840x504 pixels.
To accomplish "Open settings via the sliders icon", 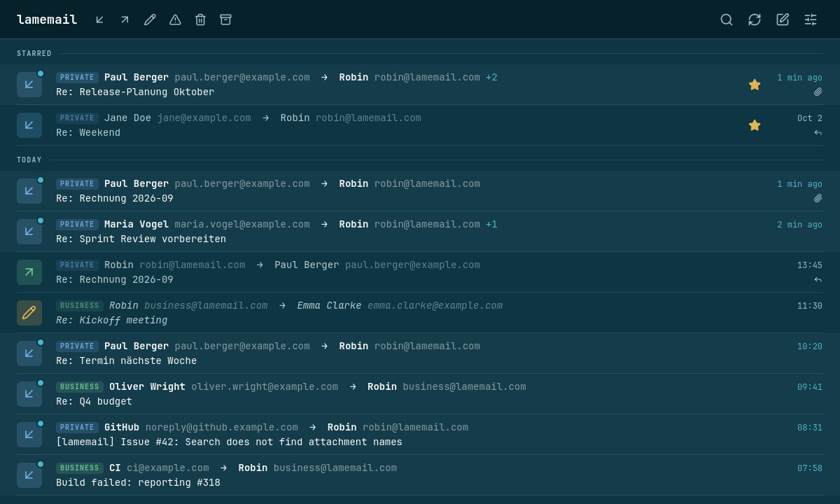I will tap(811, 20).
